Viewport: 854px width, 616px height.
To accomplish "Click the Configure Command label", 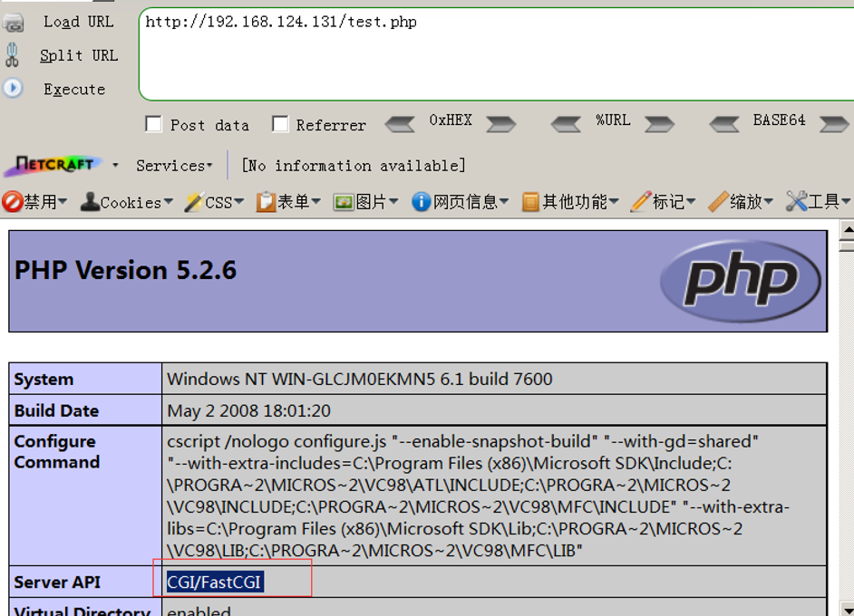I will [x=56, y=452].
